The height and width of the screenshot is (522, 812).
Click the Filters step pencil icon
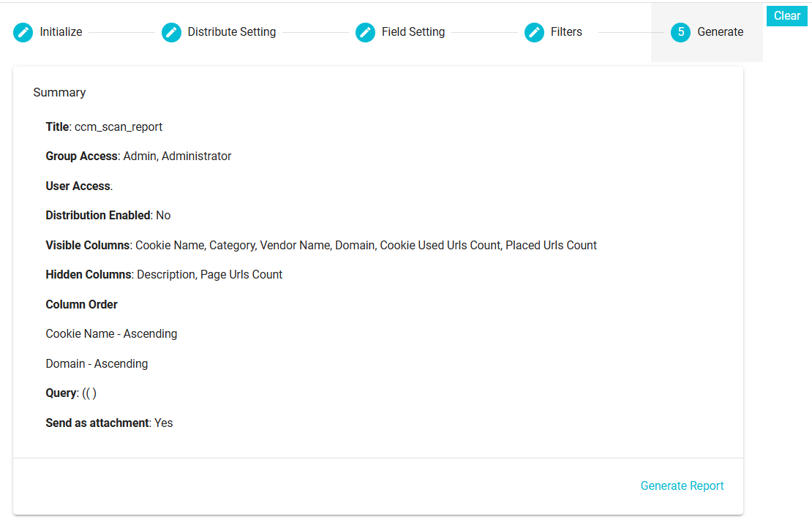(x=534, y=32)
